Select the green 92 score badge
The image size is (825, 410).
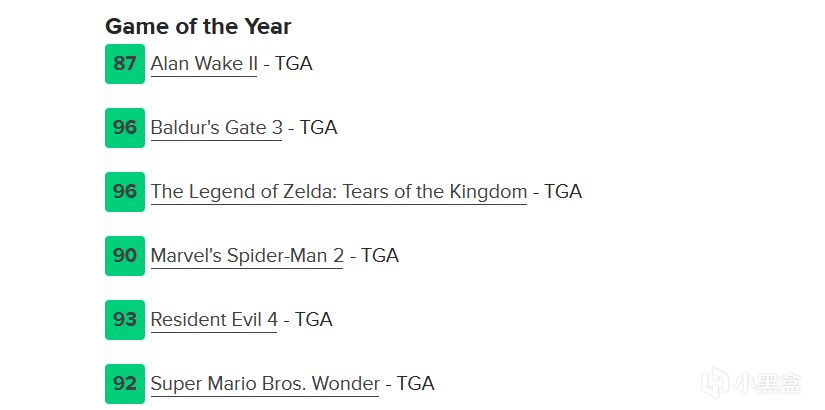click(125, 384)
